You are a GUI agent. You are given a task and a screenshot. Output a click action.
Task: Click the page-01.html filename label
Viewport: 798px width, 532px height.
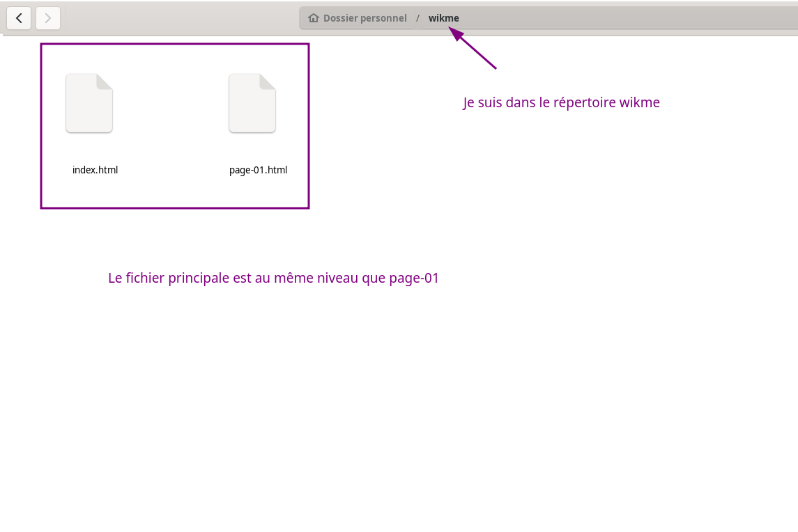[x=258, y=170]
